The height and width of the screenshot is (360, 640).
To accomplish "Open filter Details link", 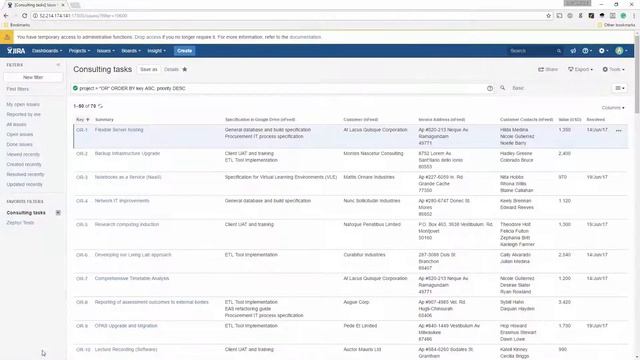I will [x=171, y=69].
